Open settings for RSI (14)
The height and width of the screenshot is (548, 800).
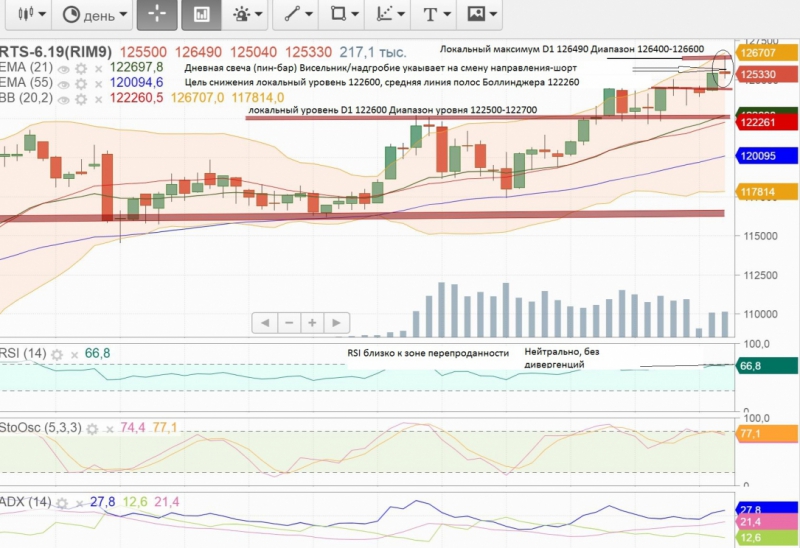pos(57,355)
